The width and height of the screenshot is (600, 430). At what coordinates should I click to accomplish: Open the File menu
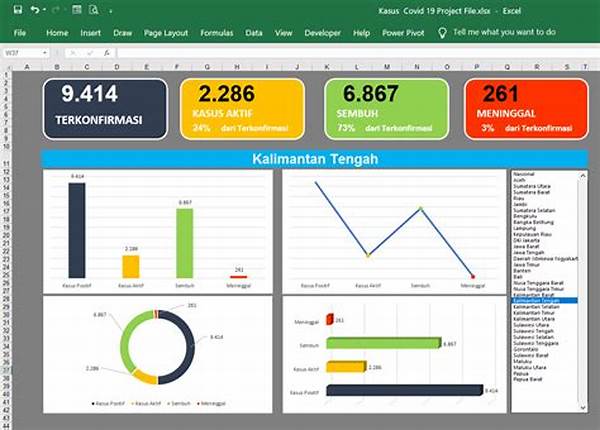point(19,32)
